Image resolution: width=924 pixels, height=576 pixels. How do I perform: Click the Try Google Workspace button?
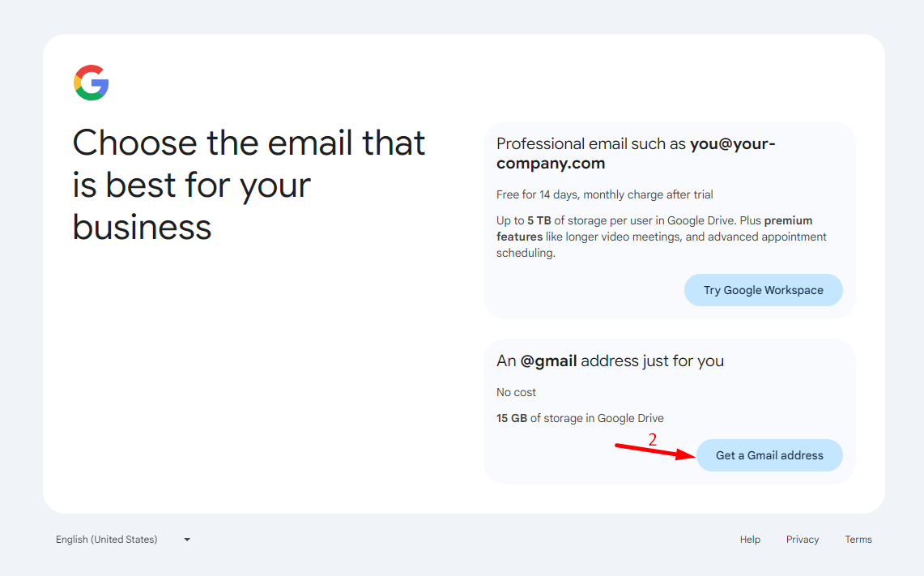tap(763, 290)
